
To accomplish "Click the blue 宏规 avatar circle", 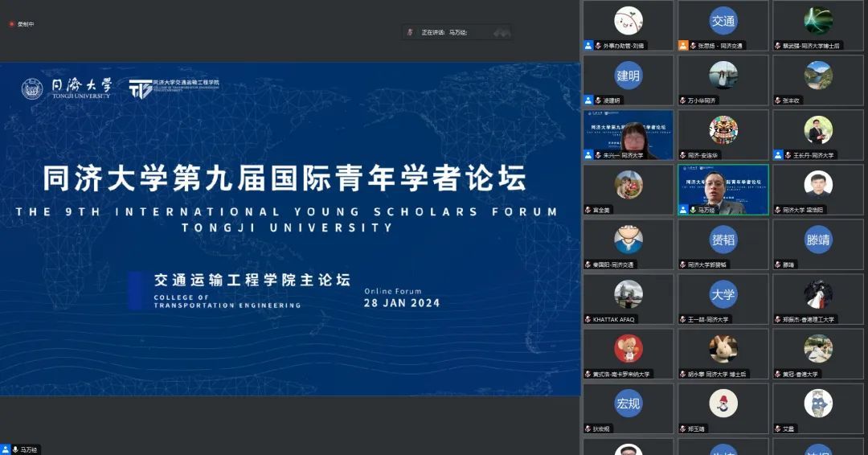I will [x=628, y=404].
